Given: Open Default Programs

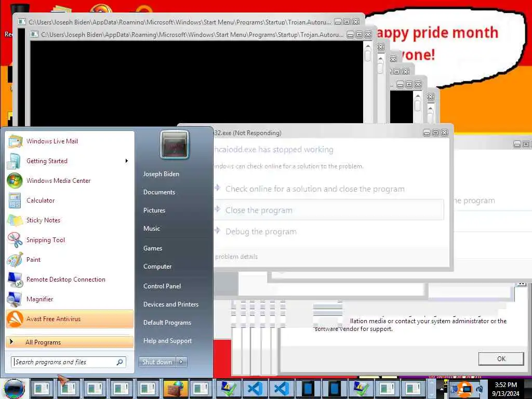Looking at the screenshot, I should [167, 323].
